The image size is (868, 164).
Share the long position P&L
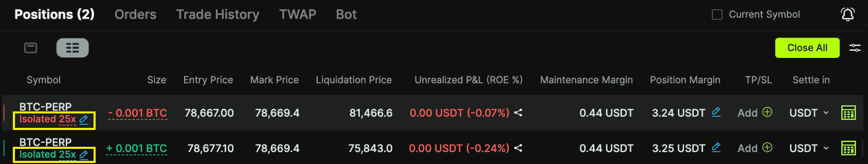[518, 148]
